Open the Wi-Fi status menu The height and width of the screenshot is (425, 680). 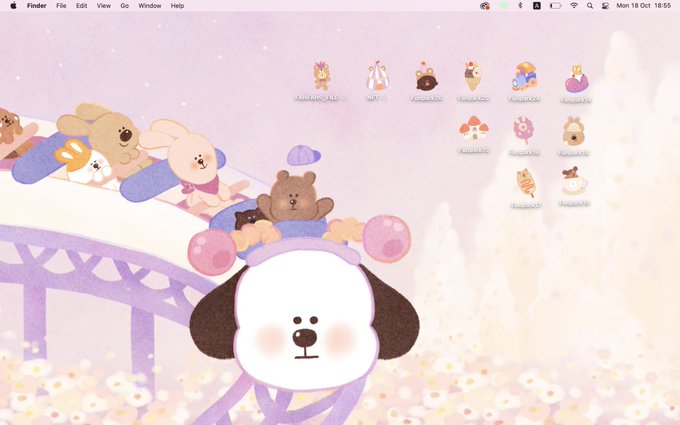(574, 6)
